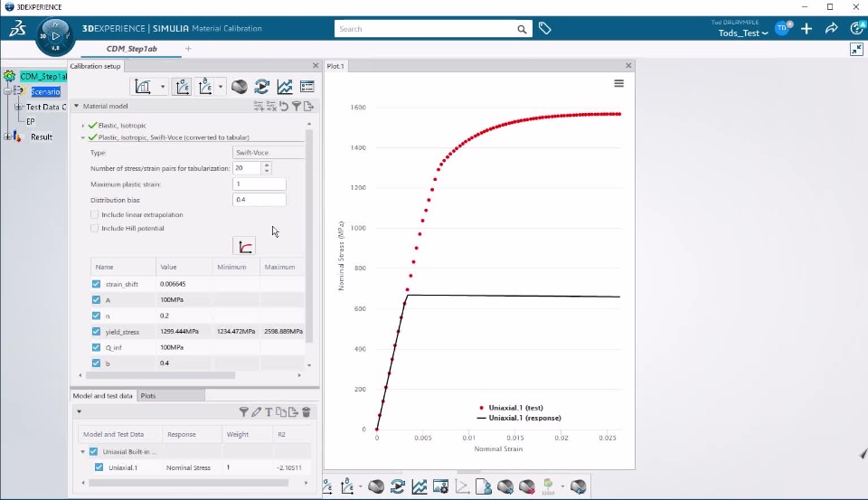
Task: Select the CDM_Step1ab tab
Action: 132,49
